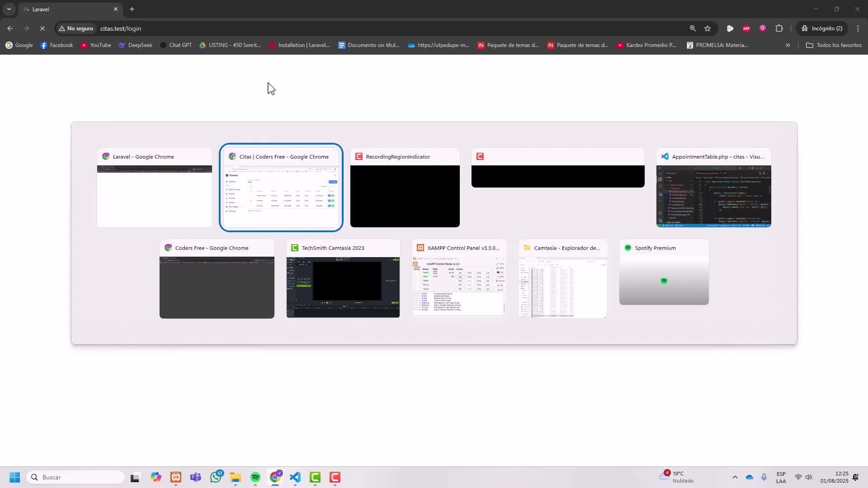Go back to previous page in Chrome
Image resolution: width=868 pixels, height=488 pixels.
click(x=10, y=28)
